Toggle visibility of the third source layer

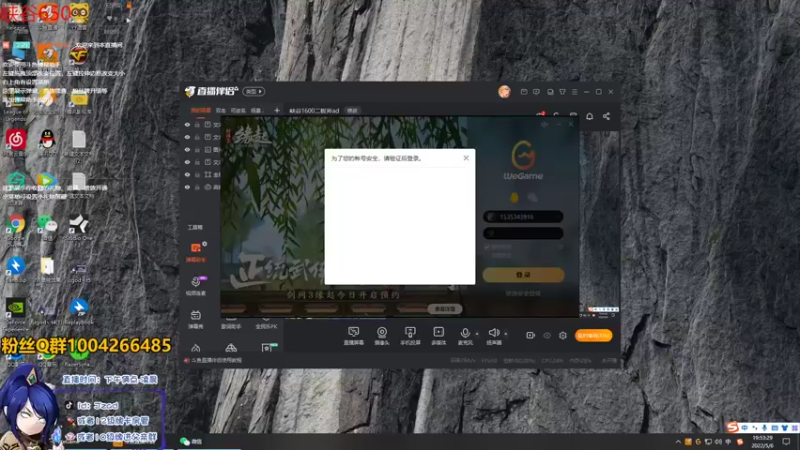coord(187,149)
